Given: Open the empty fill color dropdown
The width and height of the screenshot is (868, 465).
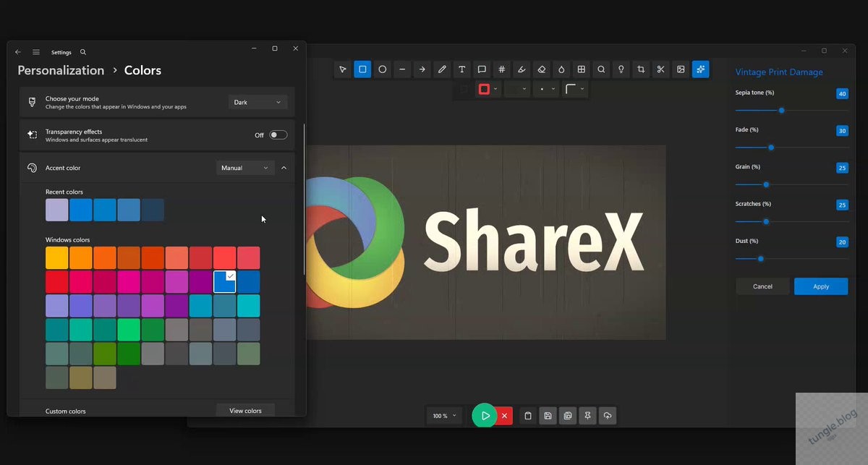Looking at the screenshot, I should (516, 89).
